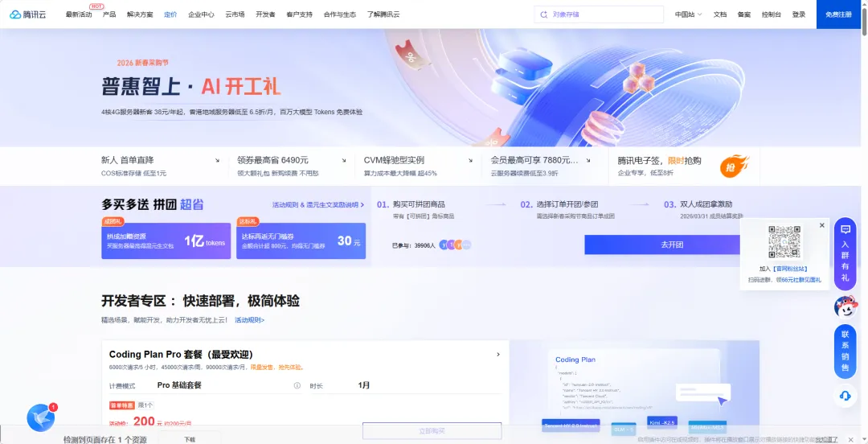
Task: Open the 开发者 menu
Action: pyautogui.click(x=265, y=14)
